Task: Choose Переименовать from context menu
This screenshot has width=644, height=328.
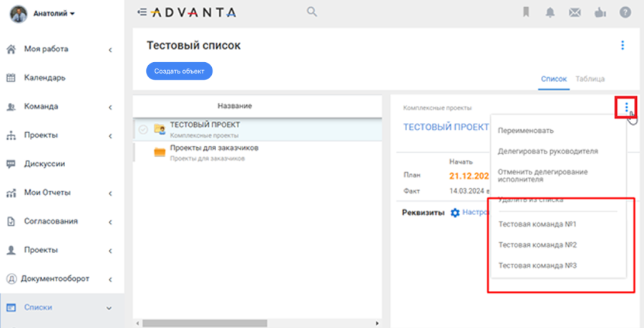Action: [526, 131]
